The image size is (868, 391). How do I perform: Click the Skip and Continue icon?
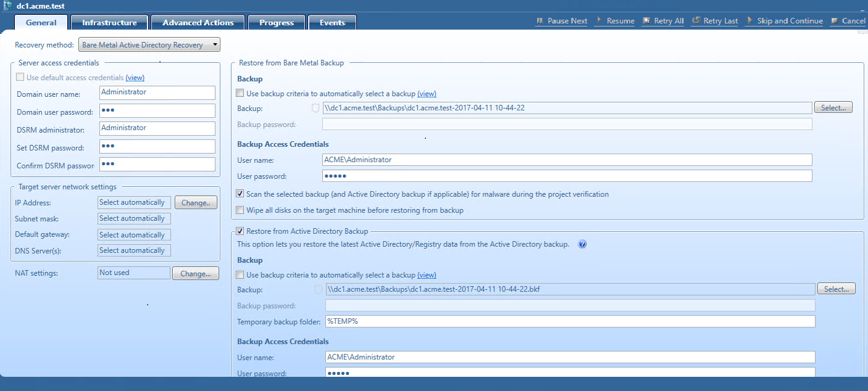click(749, 21)
